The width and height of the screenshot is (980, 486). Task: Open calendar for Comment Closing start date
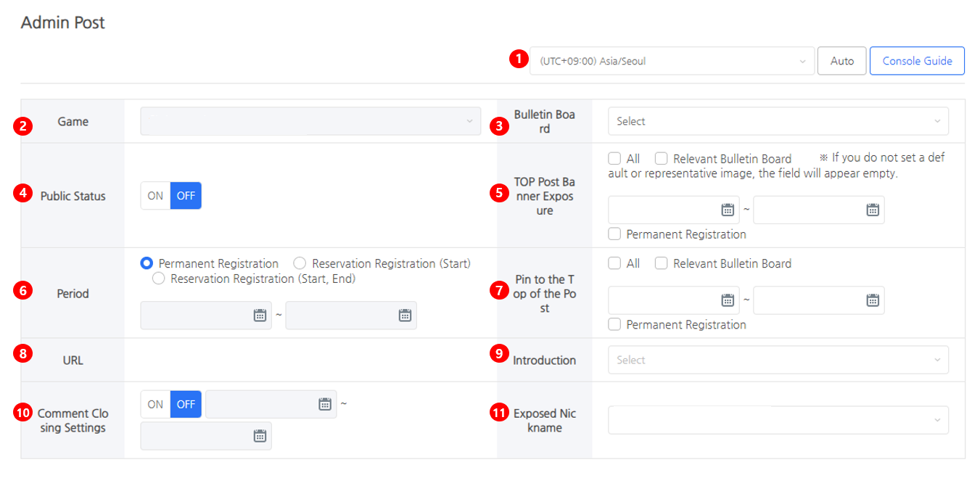[x=325, y=404]
